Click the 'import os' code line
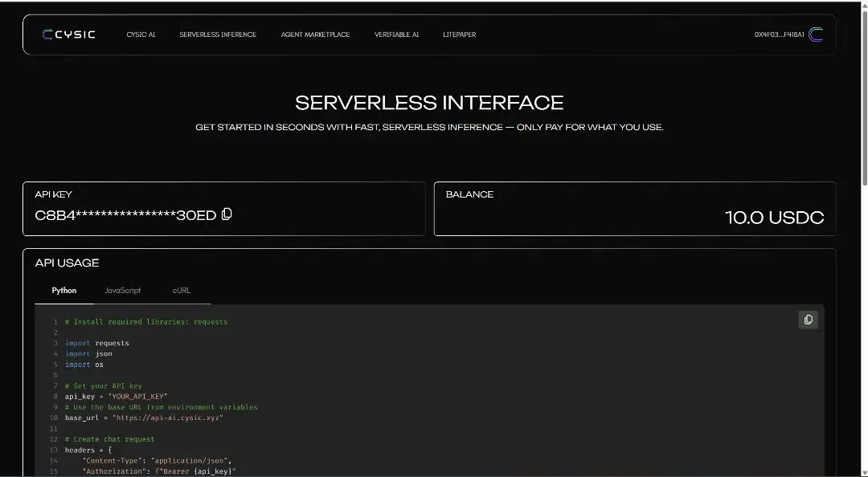Viewport: 868px width, 477px height. (x=84, y=364)
